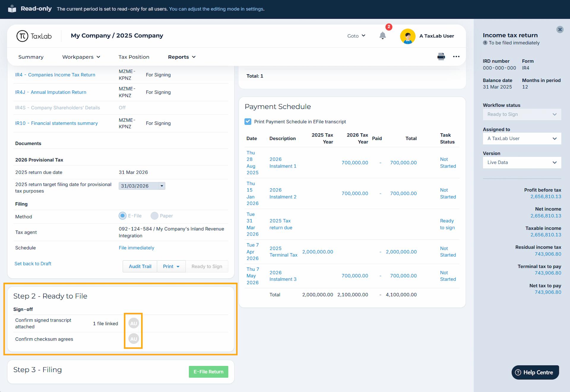Uncheck Print Payment Schedule in EFile transcript
The image size is (570, 392).
point(248,122)
